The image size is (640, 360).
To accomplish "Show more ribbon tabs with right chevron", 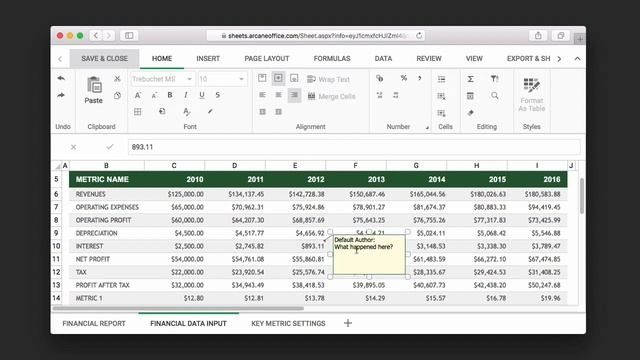I will click(x=559, y=59).
